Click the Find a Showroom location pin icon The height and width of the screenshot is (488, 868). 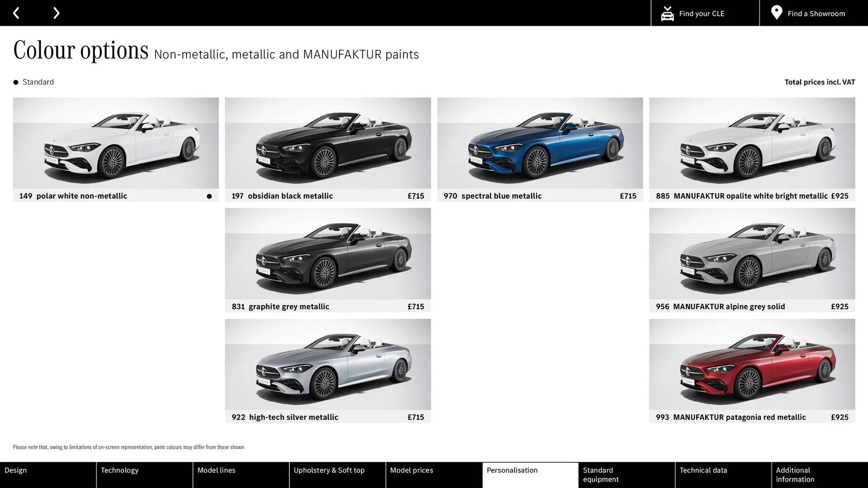776,12
